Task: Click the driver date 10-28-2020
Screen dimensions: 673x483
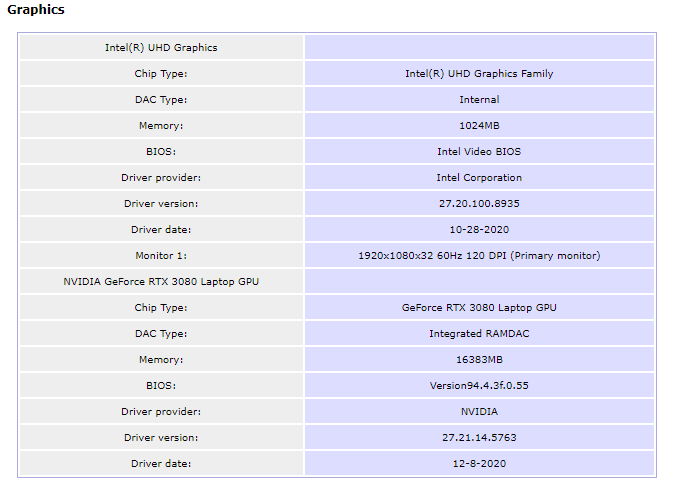Action: click(479, 230)
